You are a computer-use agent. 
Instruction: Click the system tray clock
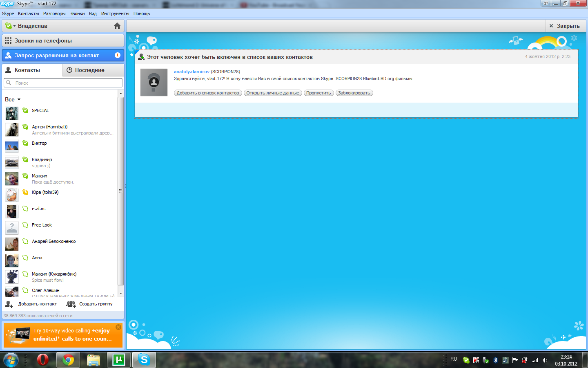[566, 360]
